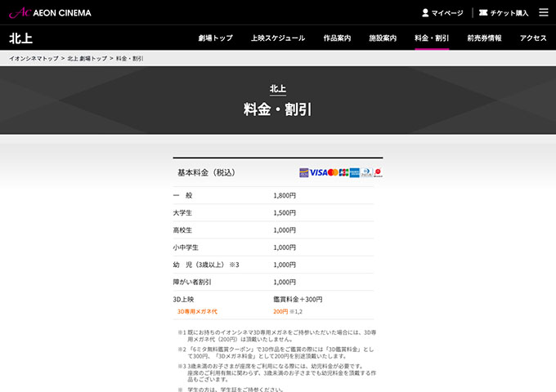Click the Mastercard logo
556x392 pixels.
333,172
